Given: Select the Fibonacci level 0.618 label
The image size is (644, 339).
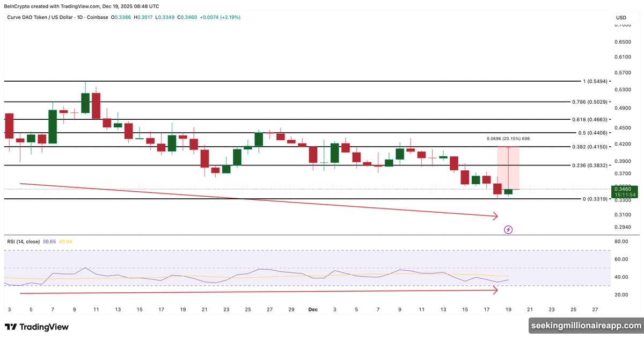Looking at the screenshot, I should point(588,119).
